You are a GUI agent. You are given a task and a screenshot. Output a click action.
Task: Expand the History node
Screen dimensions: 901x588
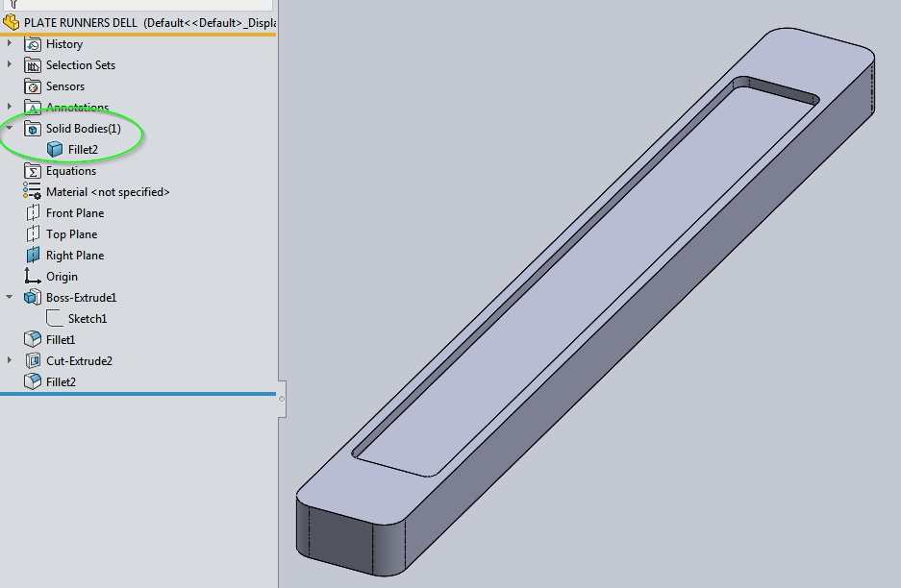[x=10, y=43]
